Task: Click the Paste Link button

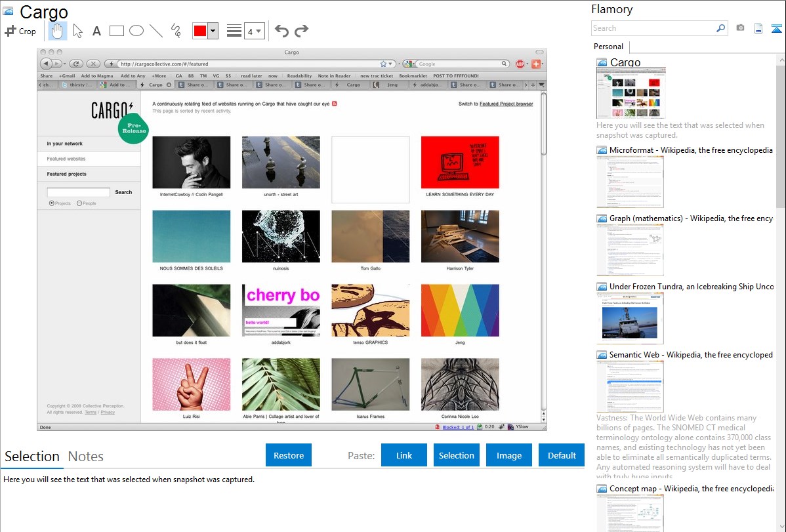Action: (x=404, y=455)
